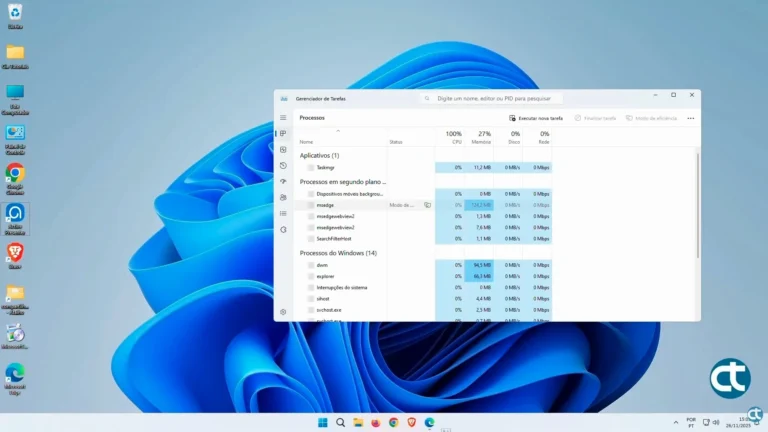Open Chrome from the taskbar
Image resolution: width=768 pixels, height=432 pixels.
pos(394,423)
